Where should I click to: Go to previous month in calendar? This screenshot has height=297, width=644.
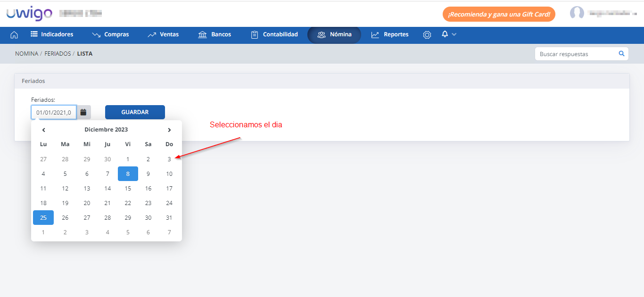[x=43, y=130]
